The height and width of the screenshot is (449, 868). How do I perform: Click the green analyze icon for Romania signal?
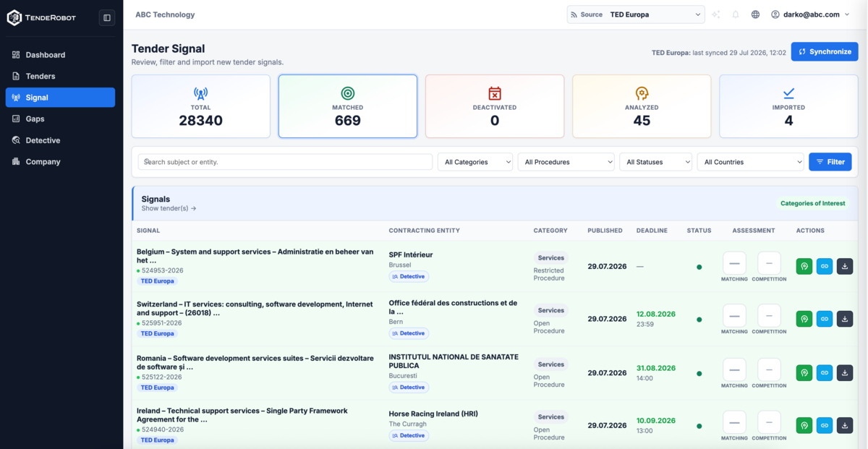[x=804, y=373]
